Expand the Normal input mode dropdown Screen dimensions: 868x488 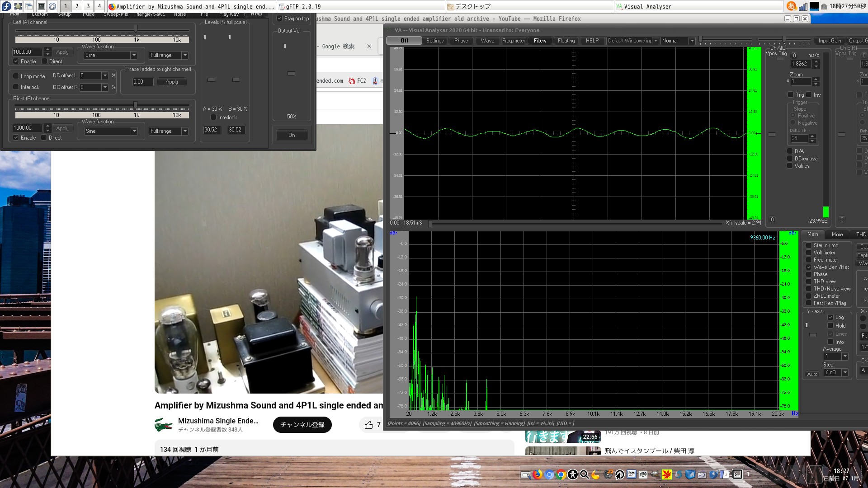[692, 41]
